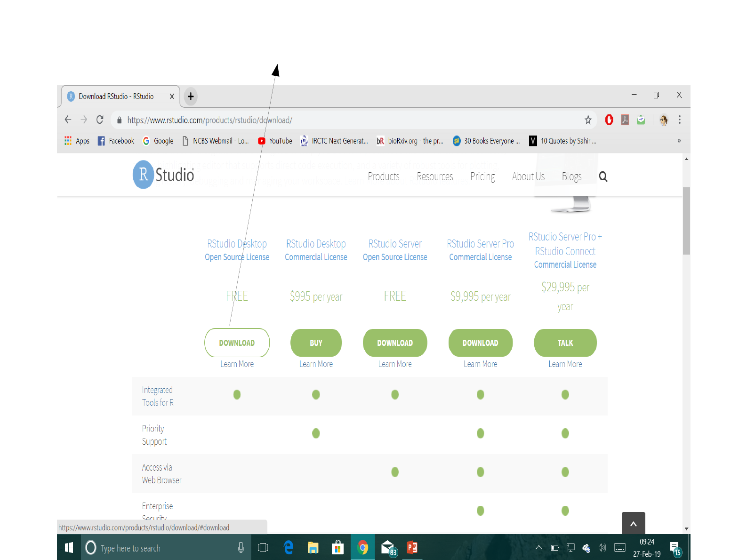The image size is (747, 560).
Task: Click Learn More under RStudio Server Pro
Action: tap(480, 364)
